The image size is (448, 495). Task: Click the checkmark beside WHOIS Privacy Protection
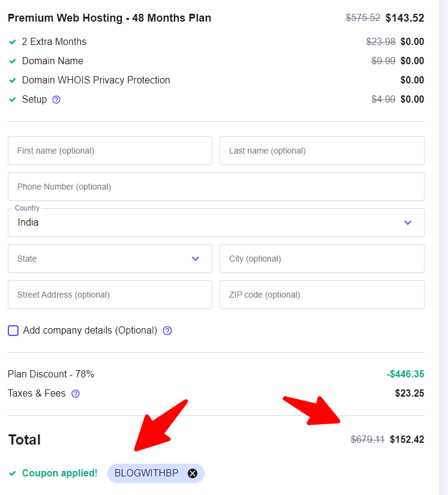click(13, 80)
